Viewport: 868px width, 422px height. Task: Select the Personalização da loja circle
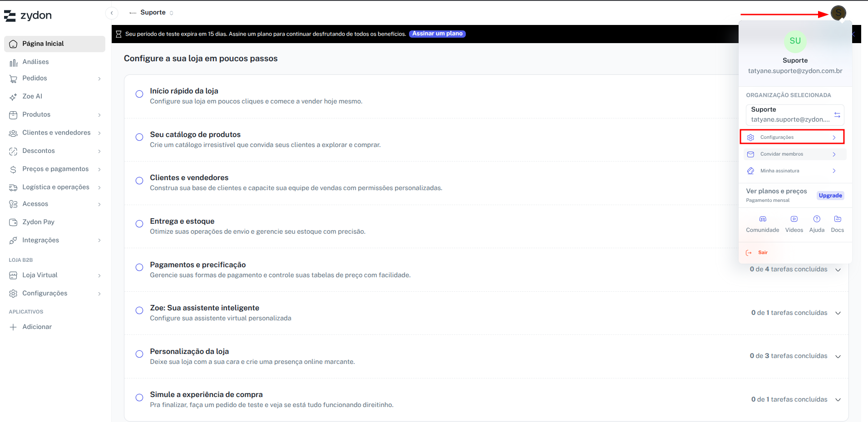point(139,354)
